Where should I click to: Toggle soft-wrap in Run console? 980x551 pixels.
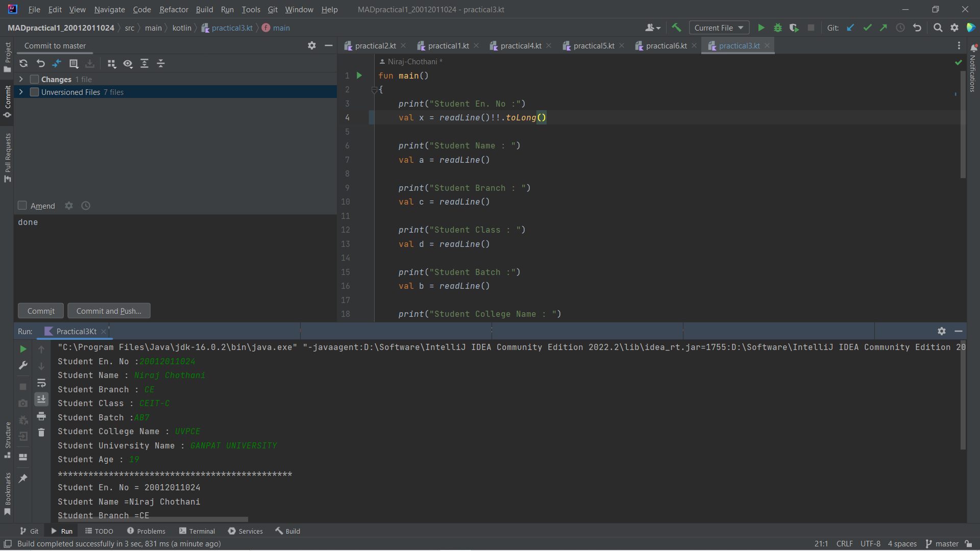point(41,383)
